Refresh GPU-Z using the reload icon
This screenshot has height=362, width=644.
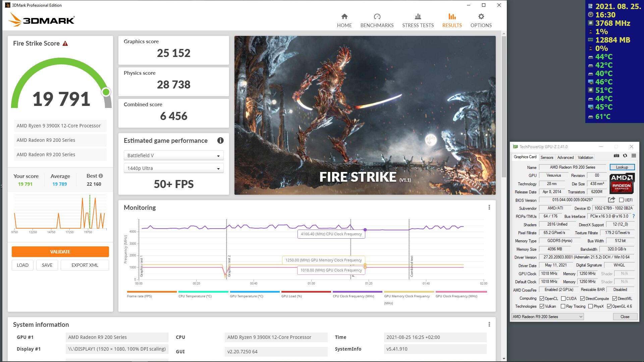(625, 156)
